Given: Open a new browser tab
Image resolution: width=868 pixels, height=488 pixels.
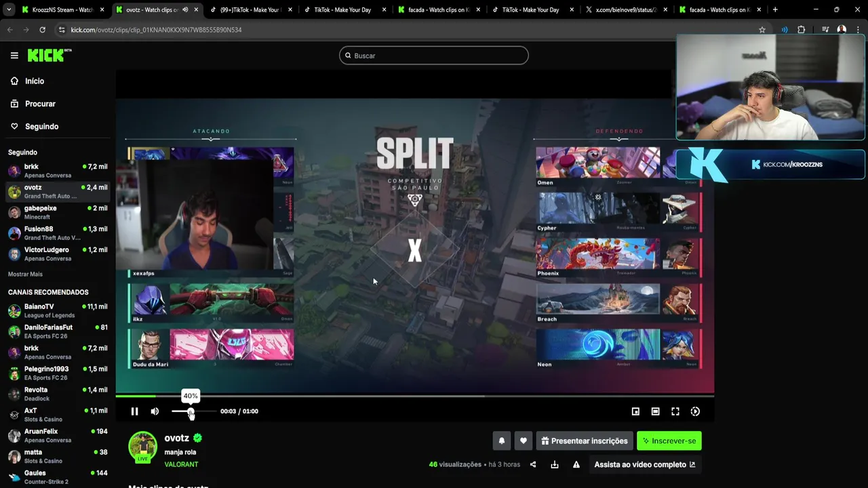Looking at the screenshot, I should point(775,9).
